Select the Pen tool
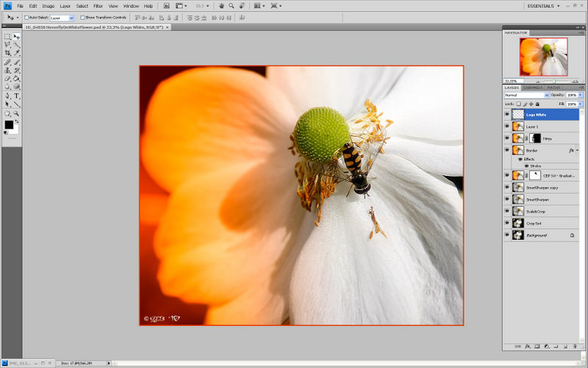 click(7, 96)
